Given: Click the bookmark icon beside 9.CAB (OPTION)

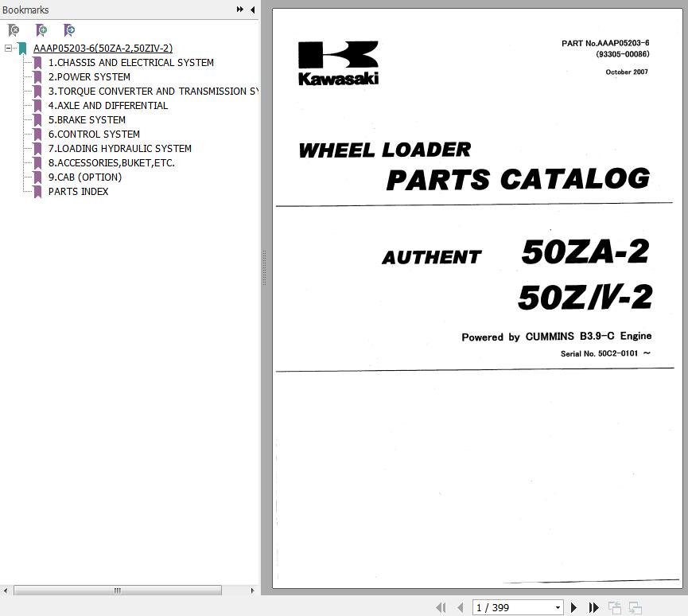Looking at the screenshot, I should tap(37, 177).
